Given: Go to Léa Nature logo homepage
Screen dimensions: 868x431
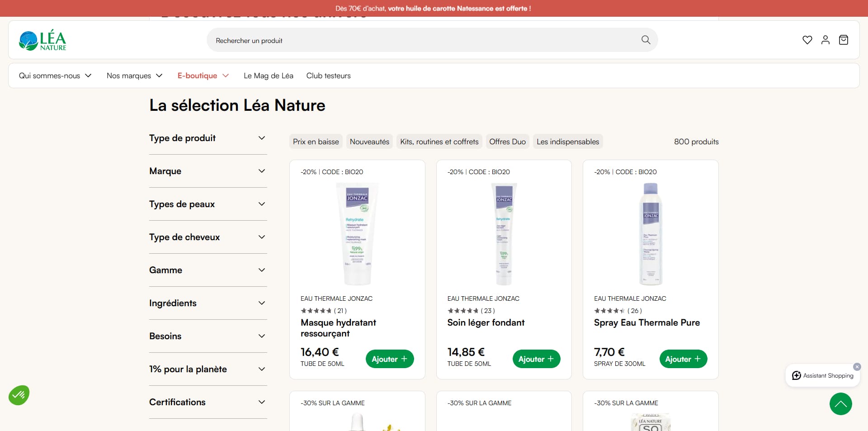Looking at the screenshot, I should 42,40.
